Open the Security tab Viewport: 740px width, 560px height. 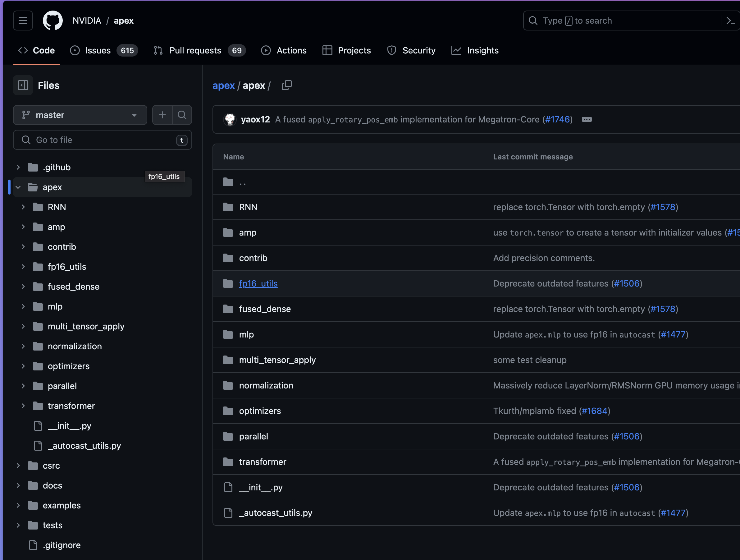pyautogui.click(x=411, y=51)
